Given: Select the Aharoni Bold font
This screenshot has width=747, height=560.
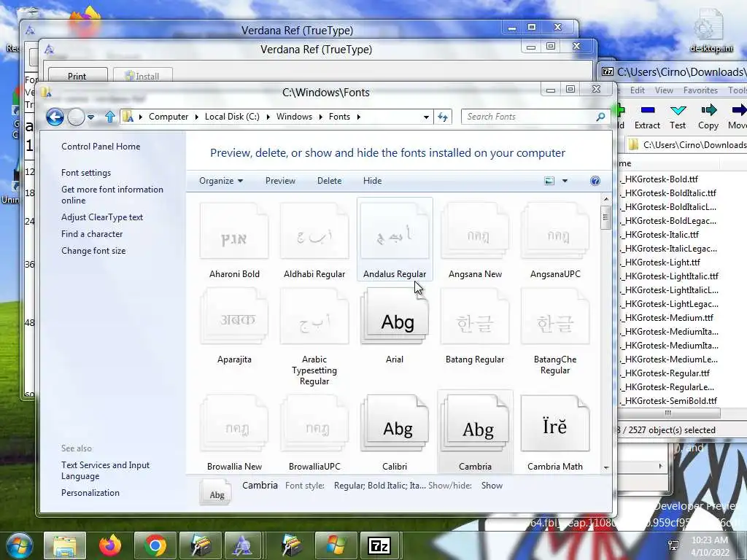Looking at the screenshot, I should click(x=234, y=239).
